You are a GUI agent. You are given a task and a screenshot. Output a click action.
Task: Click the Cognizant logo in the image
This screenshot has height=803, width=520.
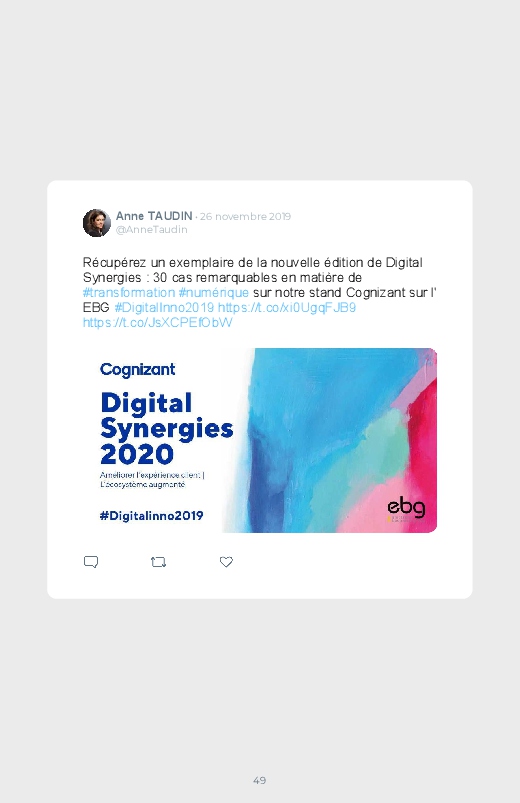(x=137, y=369)
